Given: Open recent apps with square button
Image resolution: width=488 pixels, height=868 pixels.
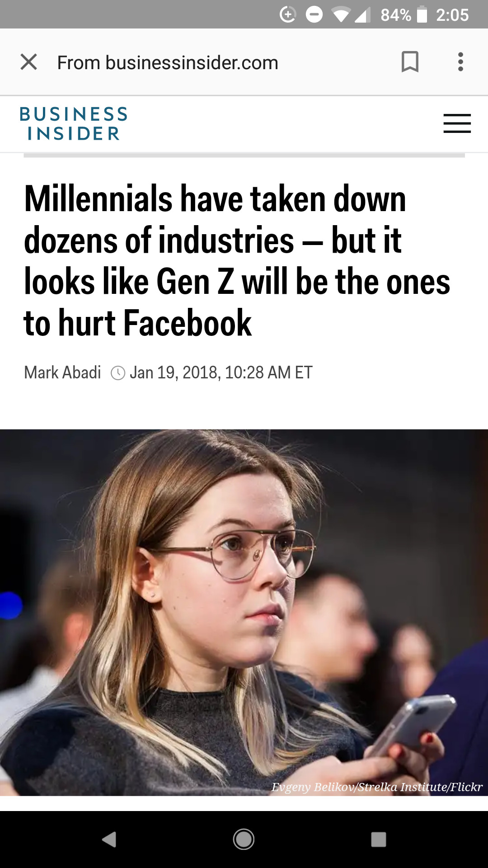Looking at the screenshot, I should pyautogui.click(x=378, y=840).
